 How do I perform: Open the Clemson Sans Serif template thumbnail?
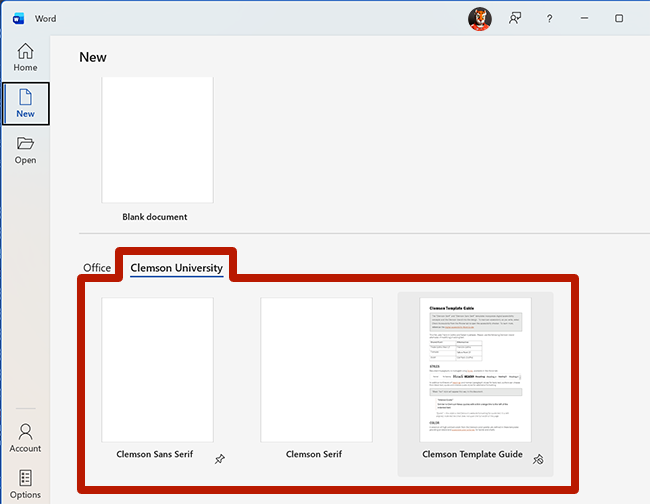point(158,370)
